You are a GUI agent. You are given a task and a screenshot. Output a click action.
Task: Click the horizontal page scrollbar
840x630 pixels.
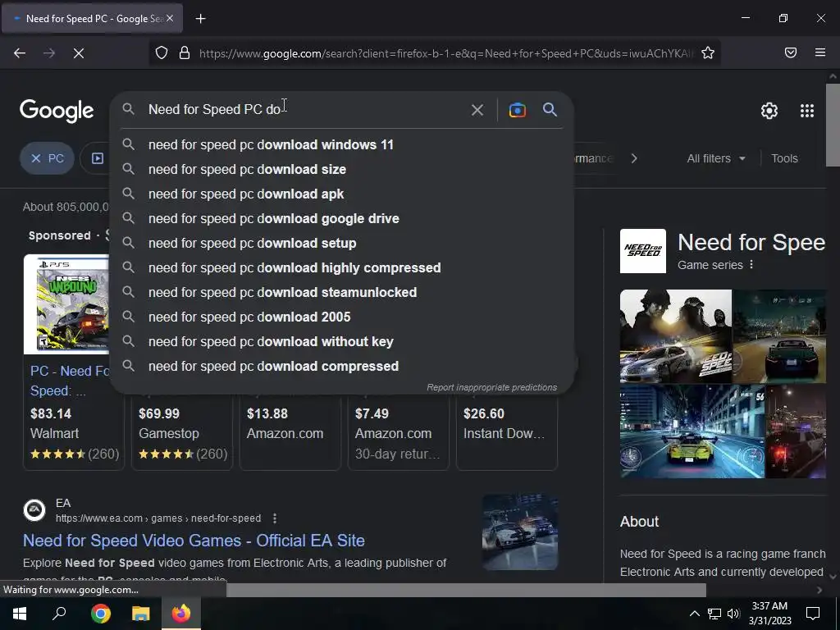tap(466, 590)
